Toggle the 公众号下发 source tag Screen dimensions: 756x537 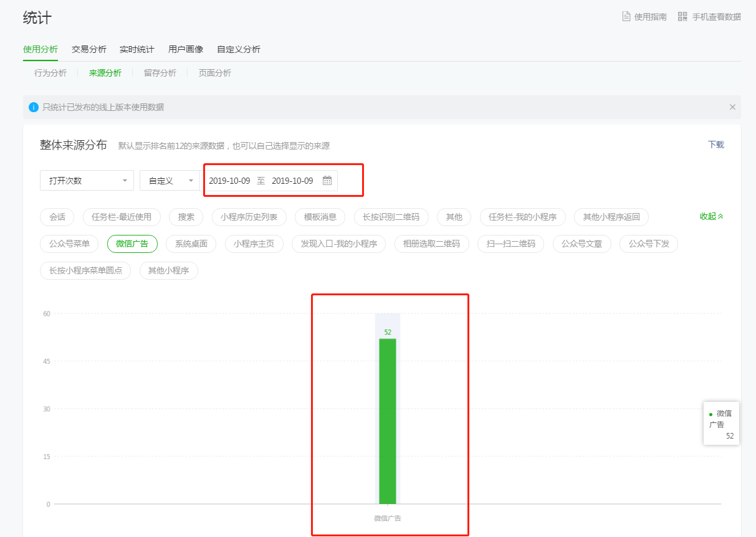tap(649, 244)
